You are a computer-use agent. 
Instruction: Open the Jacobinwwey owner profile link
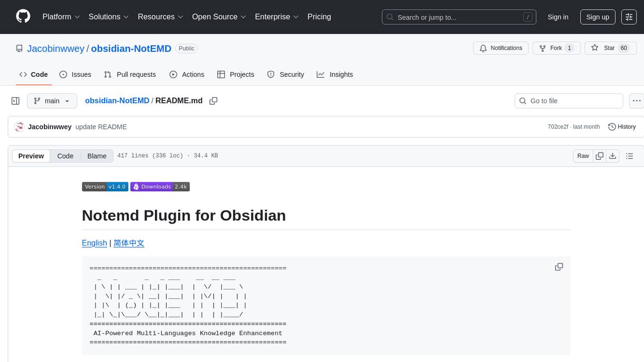(55, 48)
